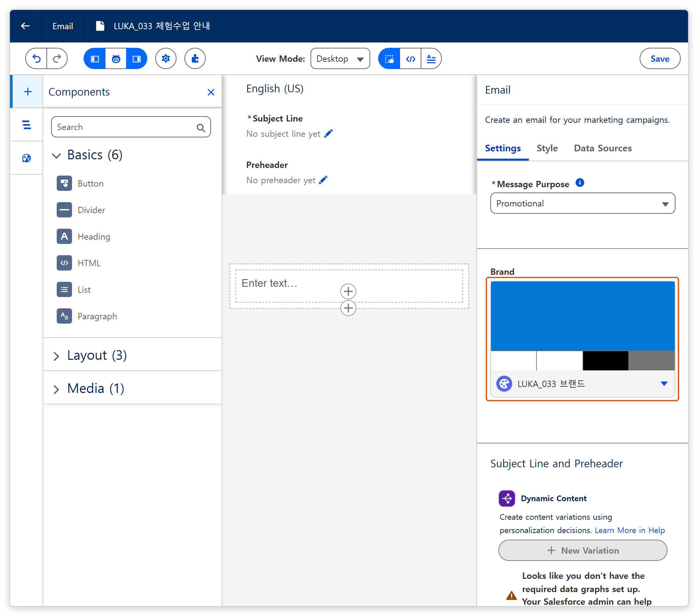Image resolution: width=698 pixels, height=616 pixels.
Task: Select the Paragraph component
Action: pos(87,316)
